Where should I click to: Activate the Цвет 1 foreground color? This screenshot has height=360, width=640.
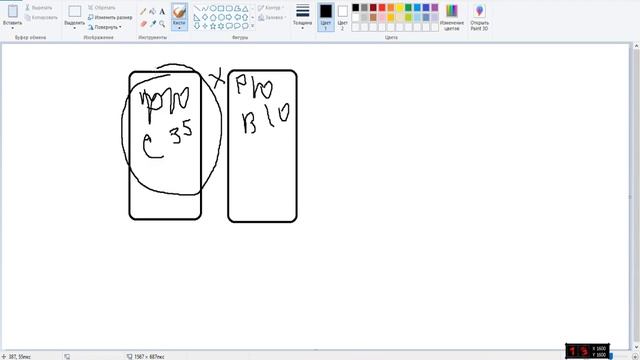pos(326,17)
